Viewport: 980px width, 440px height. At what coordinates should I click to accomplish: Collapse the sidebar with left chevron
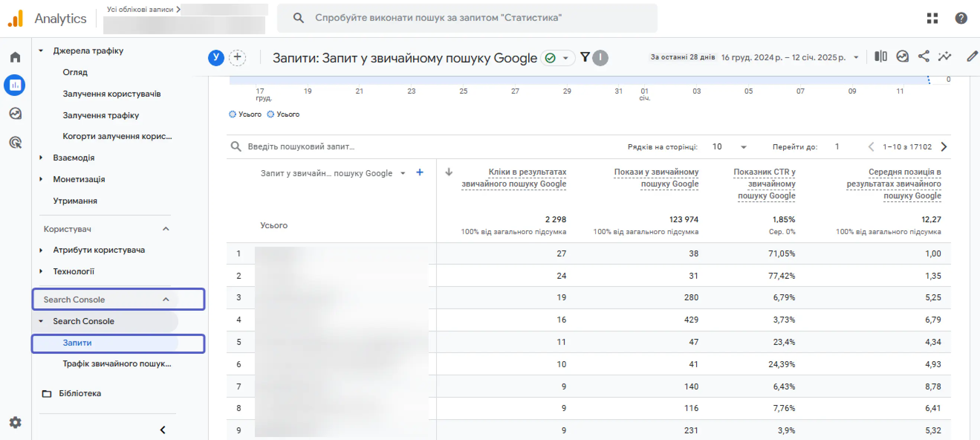(x=163, y=430)
